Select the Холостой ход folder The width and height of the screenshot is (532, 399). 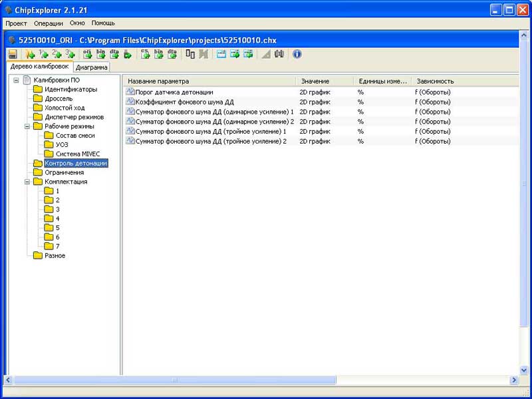(64, 108)
